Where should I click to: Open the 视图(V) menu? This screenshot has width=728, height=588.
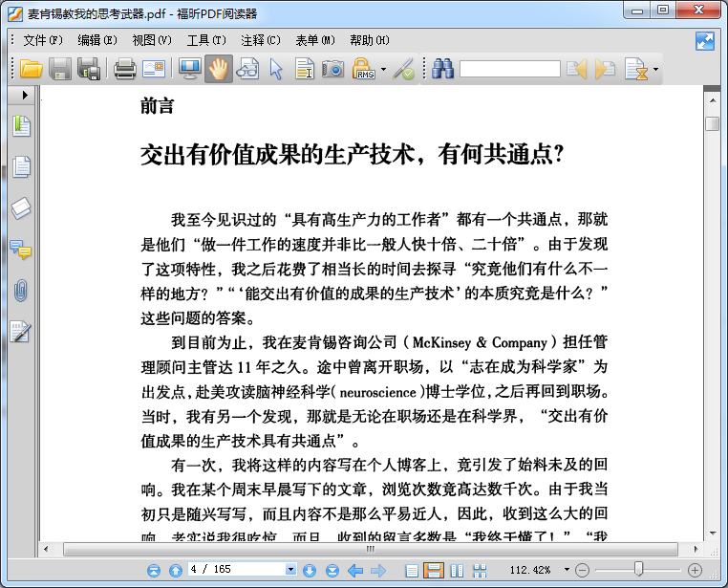tap(152, 40)
